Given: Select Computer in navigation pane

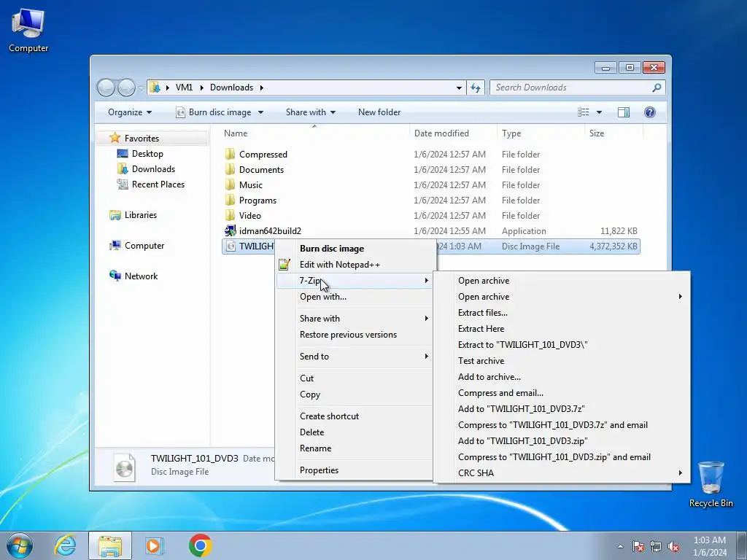Looking at the screenshot, I should 144,246.
